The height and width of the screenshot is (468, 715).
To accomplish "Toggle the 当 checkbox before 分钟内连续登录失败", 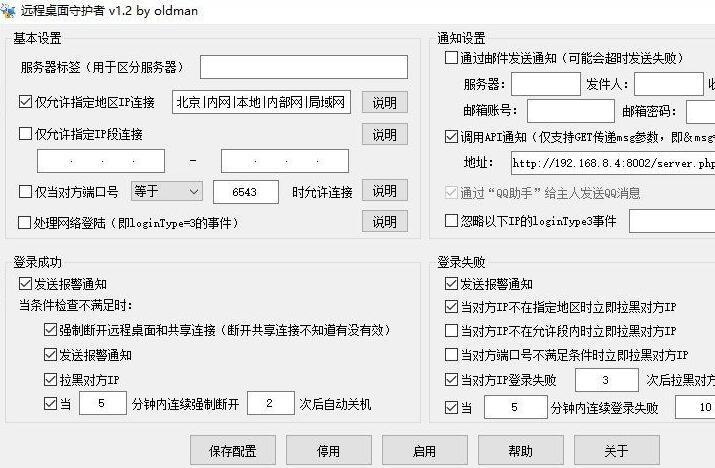I will coord(451,407).
